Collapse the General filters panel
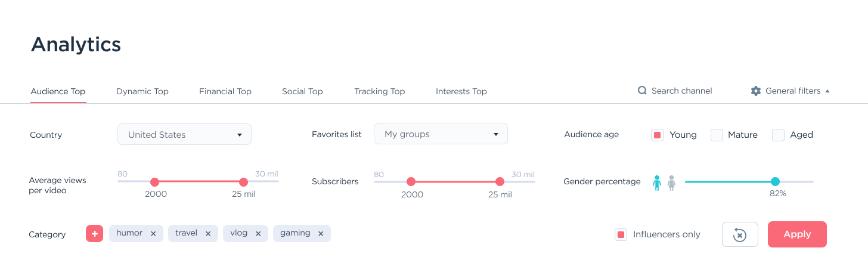The height and width of the screenshot is (260, 868). pyautogui.click(x=827, y=91)
